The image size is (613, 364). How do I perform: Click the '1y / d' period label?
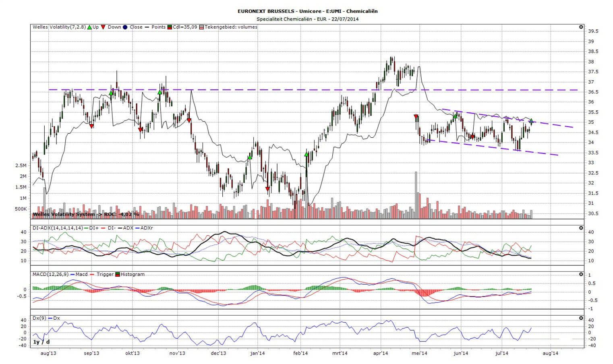41,342
